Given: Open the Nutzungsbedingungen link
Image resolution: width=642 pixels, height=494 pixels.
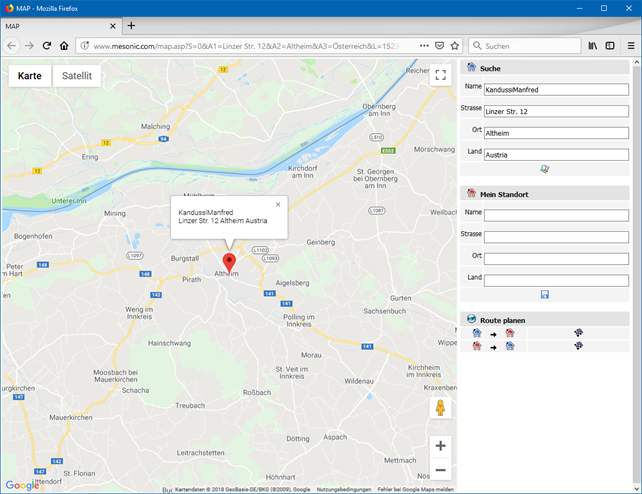Looking at the screenshot, I should click(x=343, y=489).
